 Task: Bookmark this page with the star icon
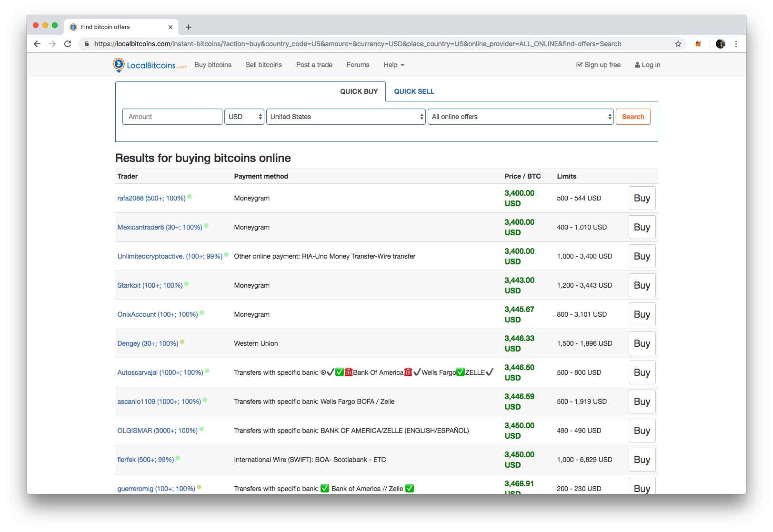[678, 44]
